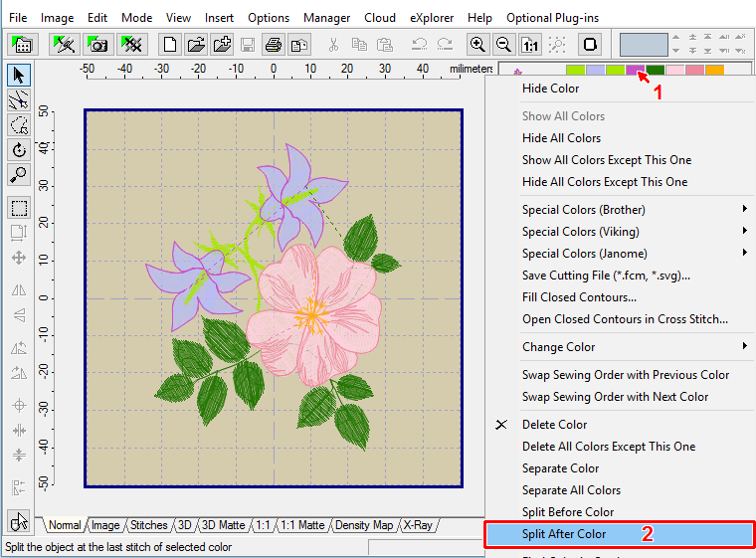This screenshot has width=756, height=558.
Task: Save the design with the floppy disk icon
Action: pyautogui.click(x=248, y=45)
